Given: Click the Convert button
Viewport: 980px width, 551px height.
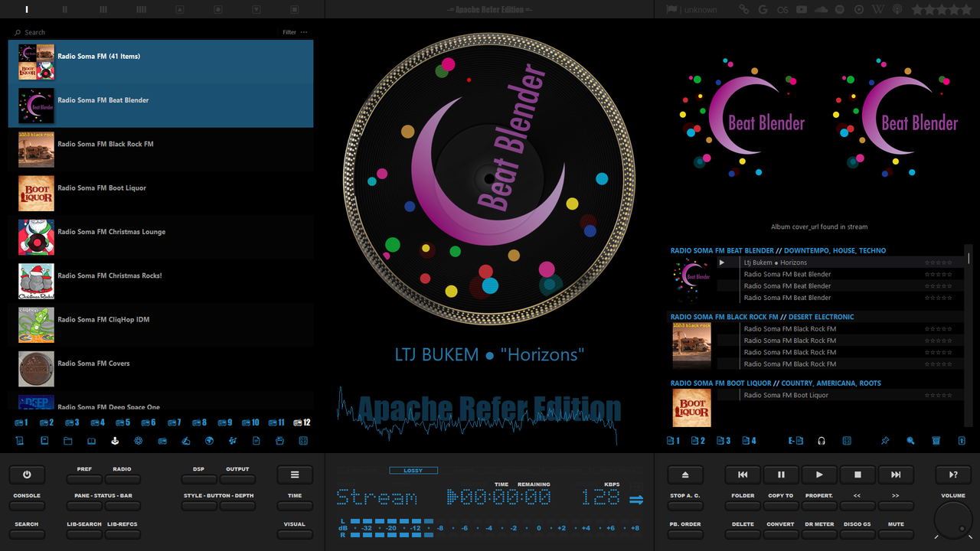Looking at the screenshot, I should (781, 533).
